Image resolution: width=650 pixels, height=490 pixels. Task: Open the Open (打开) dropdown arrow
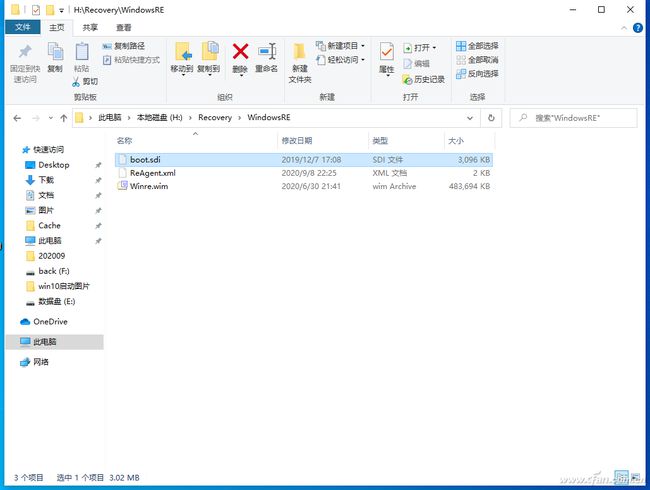tap(434, 47)
